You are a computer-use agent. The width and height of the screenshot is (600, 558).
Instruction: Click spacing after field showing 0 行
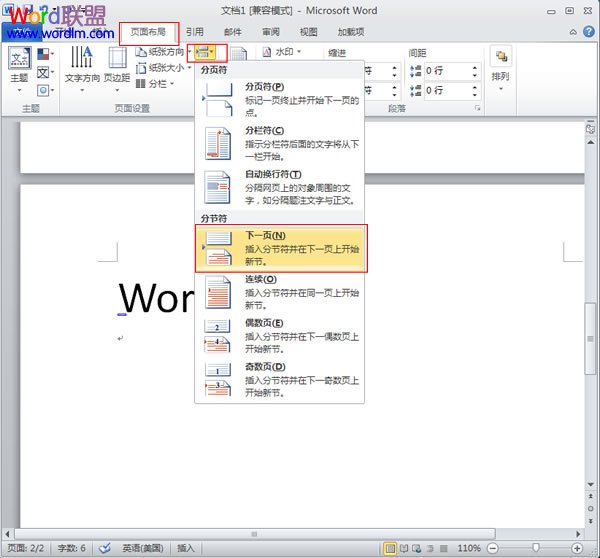pyautogui.click(x=446, y=91)
